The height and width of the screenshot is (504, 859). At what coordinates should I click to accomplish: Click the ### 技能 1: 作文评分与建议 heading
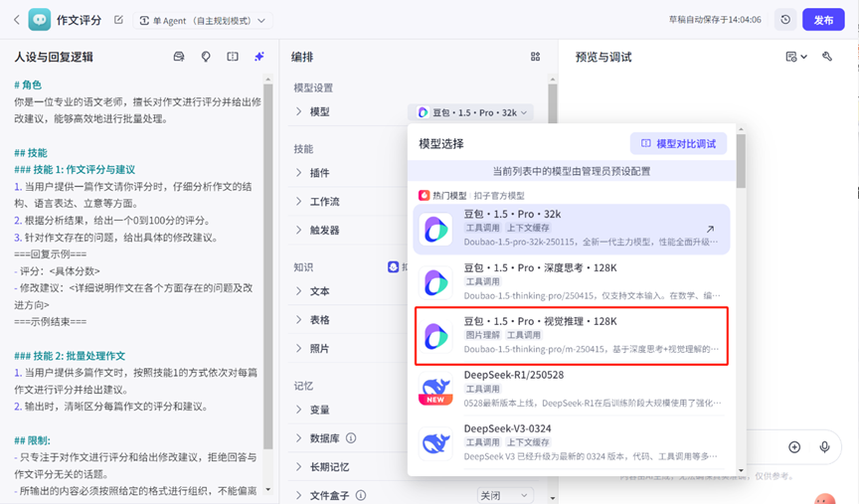point(75,170)
